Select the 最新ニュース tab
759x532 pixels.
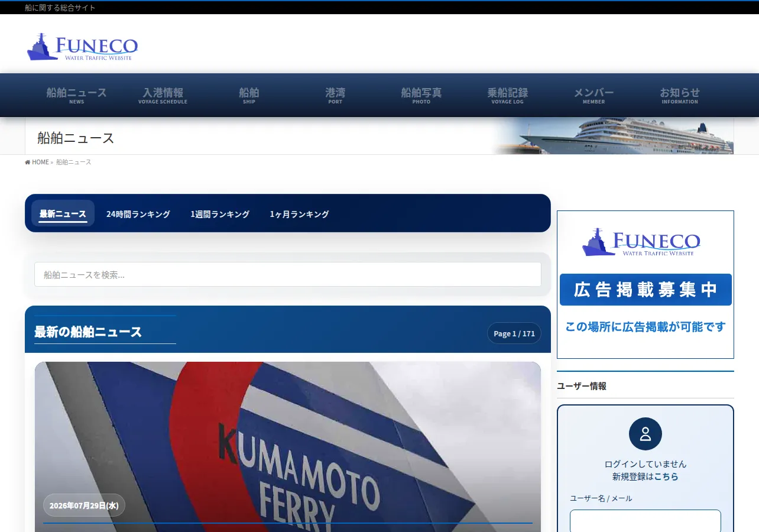click(63, 214)
